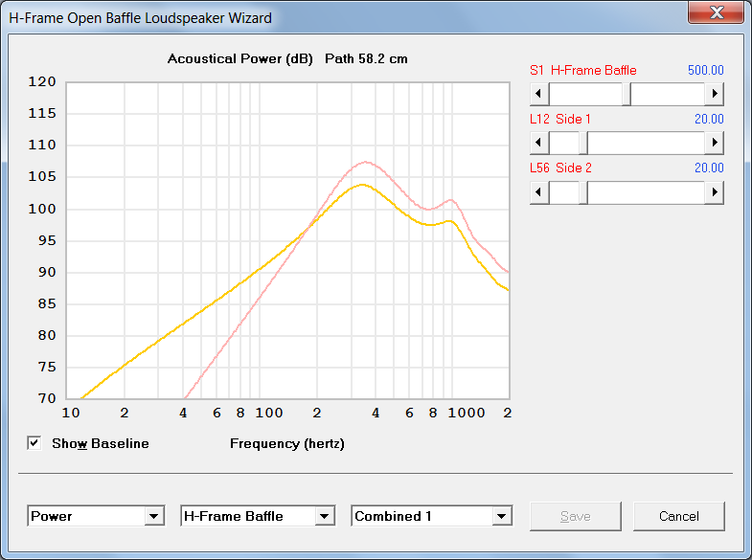Click the S1 H-Frame Baffle slider thumb

[627, 94]
